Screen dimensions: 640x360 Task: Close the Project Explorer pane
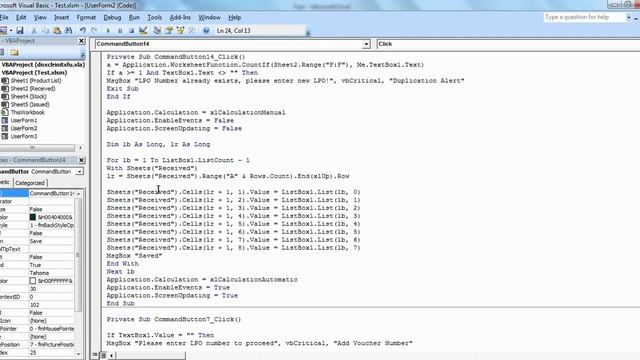[x=81, y=41]
